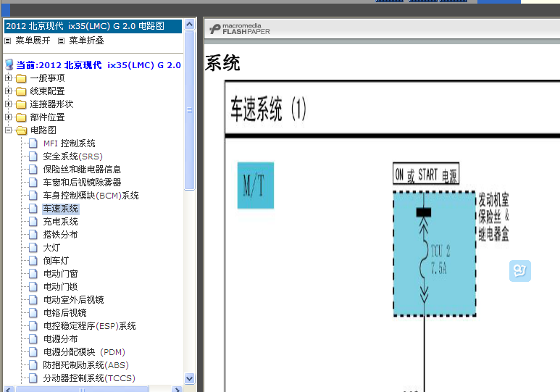Click the page icon beside 车窗和后视镜除雾器

[x=33, y=183]
